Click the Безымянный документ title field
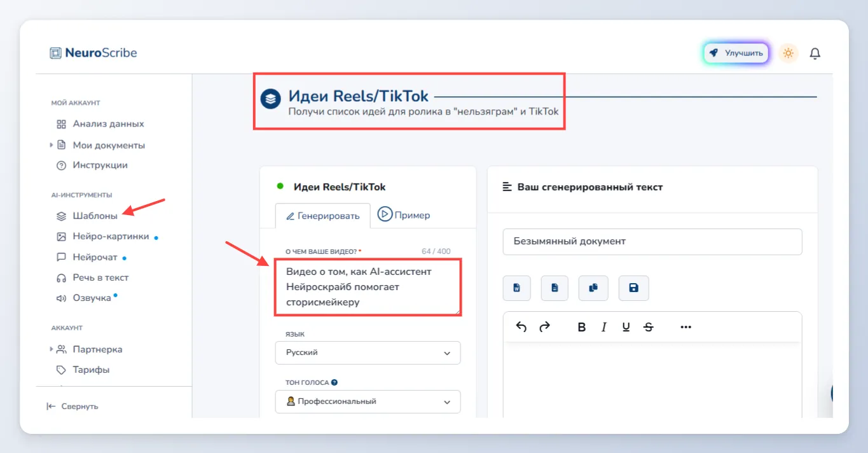Viewport: 868px width, 453px height. [x=652, y=242]
